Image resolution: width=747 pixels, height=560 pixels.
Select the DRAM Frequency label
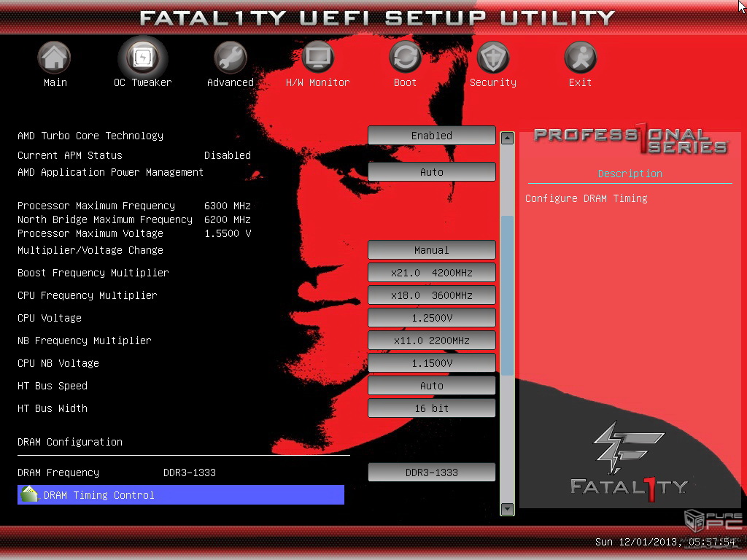(x=58, y=472)
